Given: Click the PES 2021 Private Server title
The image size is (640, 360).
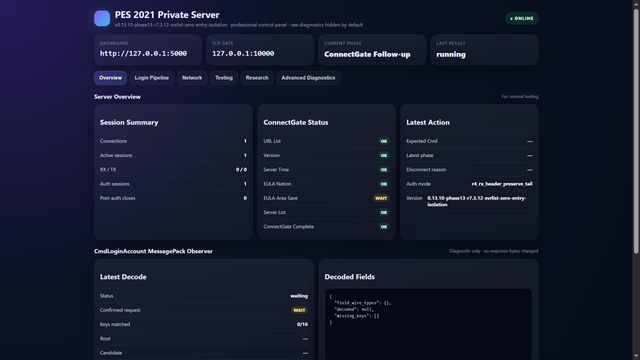Looking at the screenshot, I should click(x=167, y=15).
